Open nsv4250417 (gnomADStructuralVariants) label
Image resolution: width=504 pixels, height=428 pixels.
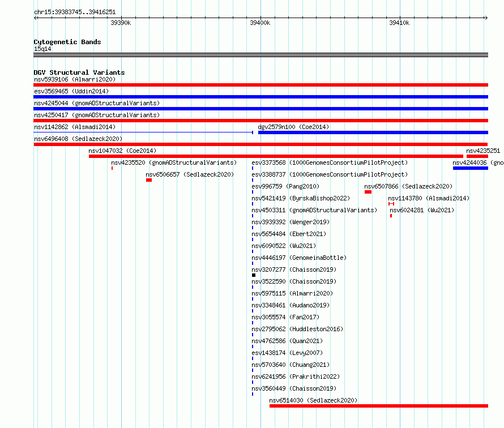(x=97, y=115)
